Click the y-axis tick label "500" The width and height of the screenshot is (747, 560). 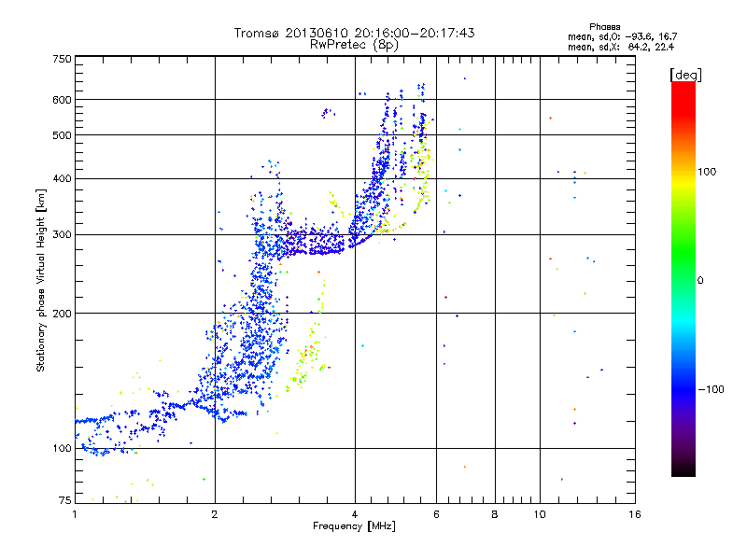[62, 135]
